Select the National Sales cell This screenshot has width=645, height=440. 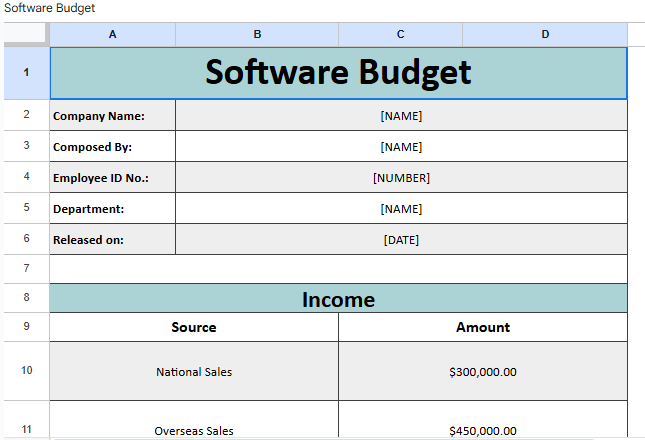[194, 372]
